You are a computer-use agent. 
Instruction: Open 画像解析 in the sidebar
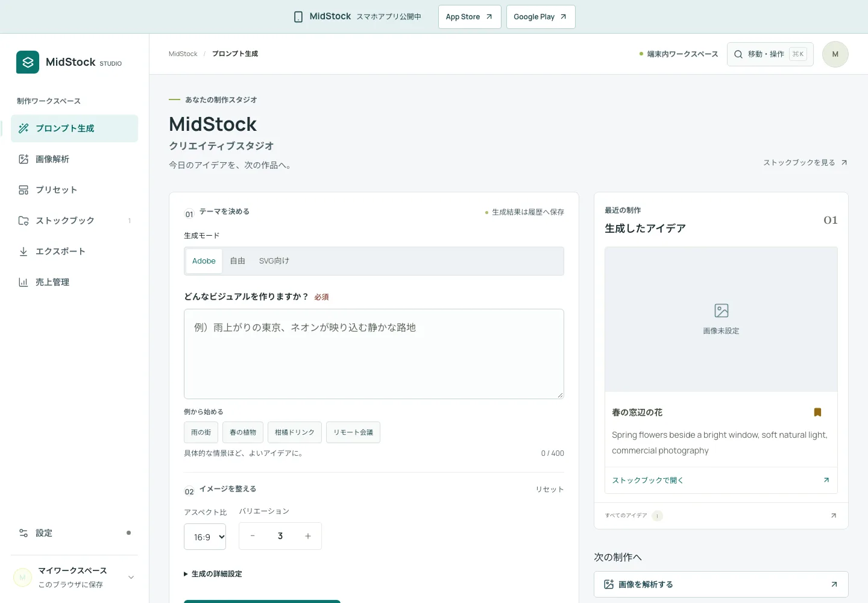tap(74, 159)
